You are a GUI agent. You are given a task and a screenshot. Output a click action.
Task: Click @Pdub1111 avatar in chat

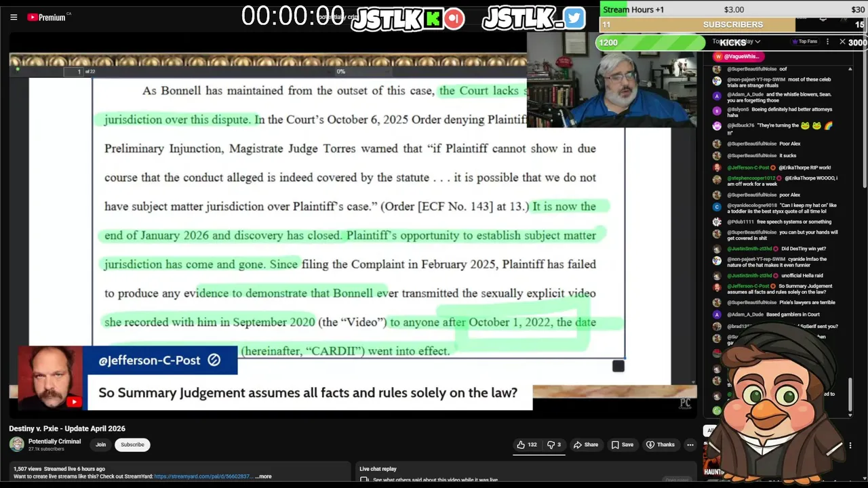coord(717,222)
